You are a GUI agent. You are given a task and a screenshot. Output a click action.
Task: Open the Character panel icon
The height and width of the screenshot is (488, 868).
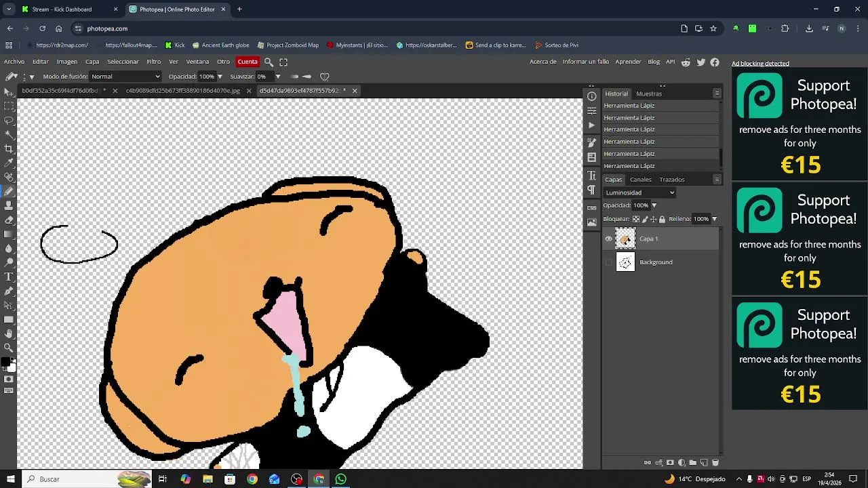coord(592,176)
